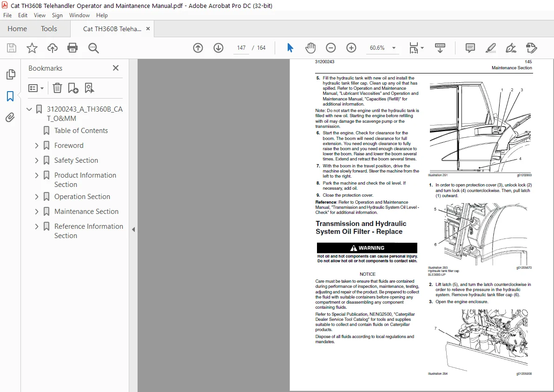Viewport: 554px width, 392px height.
Task: Open the find text search tool
Action: click(93, 48)
